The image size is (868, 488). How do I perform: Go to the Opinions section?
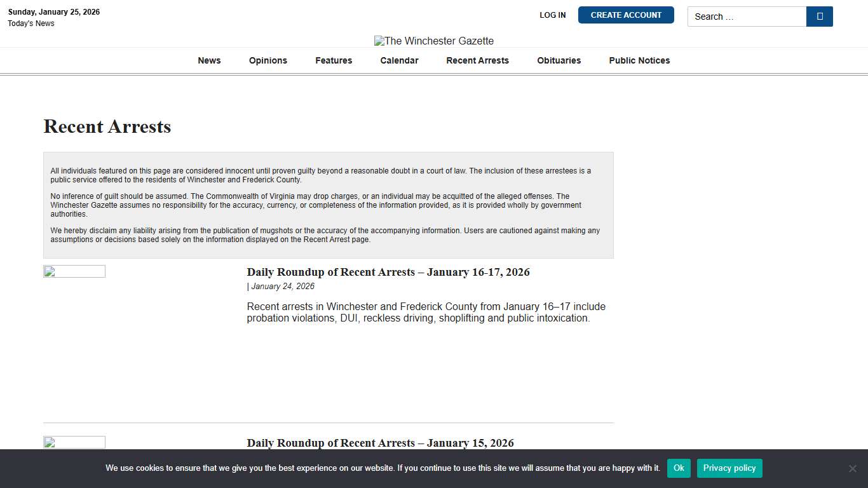(x=268, y=60)
